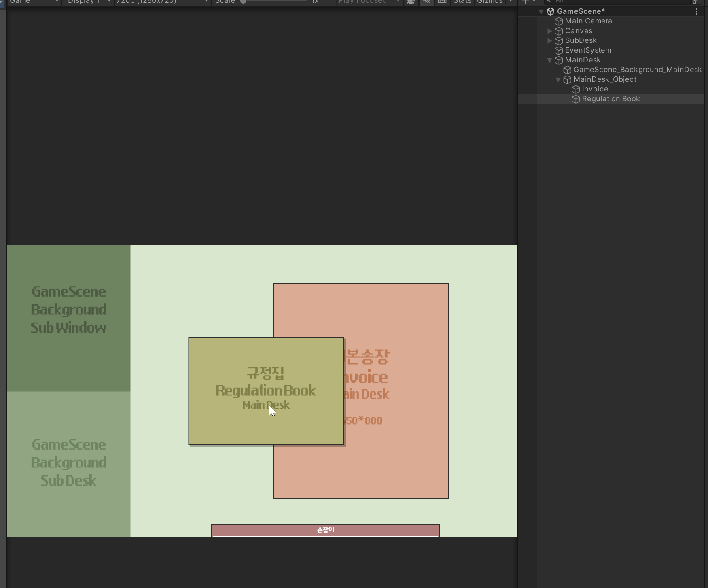Collapse the GameScene root in Hierarchy

click(541, 12)
